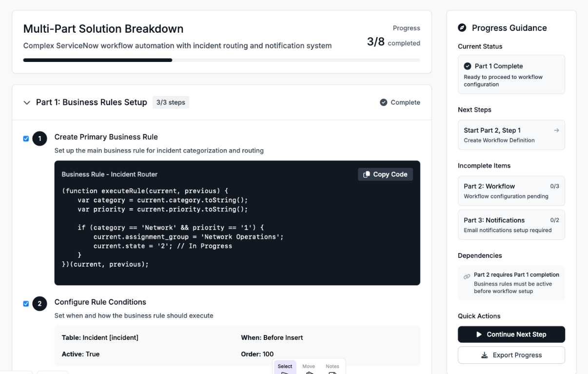Click the Export Progress button

(511, 355)
